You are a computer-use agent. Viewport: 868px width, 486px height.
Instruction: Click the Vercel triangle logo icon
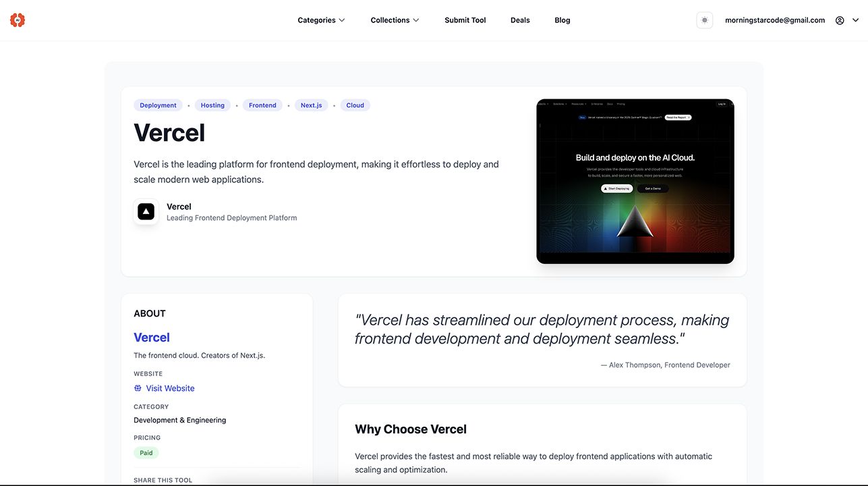pyautogui.click(x=146, y=211)
